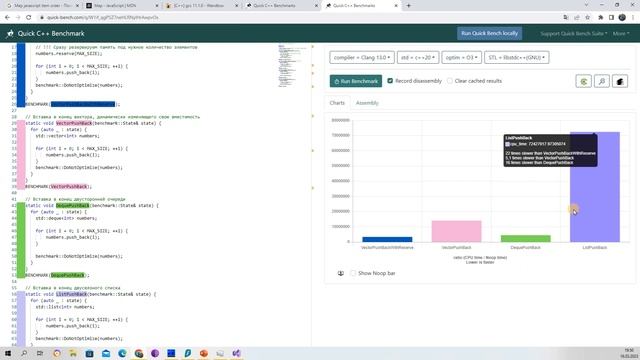The height and width of the screenshot is (360, 640).
Task: Open PowerPoint from the taskbar
Action: pos(204,353)
